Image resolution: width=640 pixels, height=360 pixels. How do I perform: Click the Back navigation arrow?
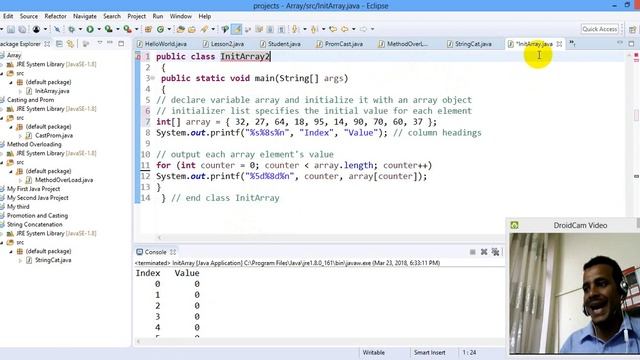point(345,29)
